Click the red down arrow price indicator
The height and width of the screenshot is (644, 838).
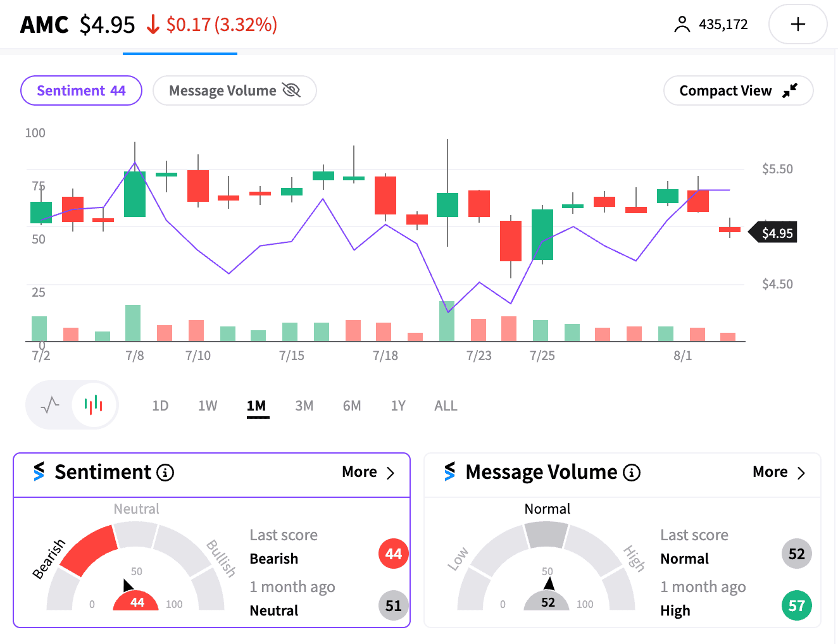[153, 25]
